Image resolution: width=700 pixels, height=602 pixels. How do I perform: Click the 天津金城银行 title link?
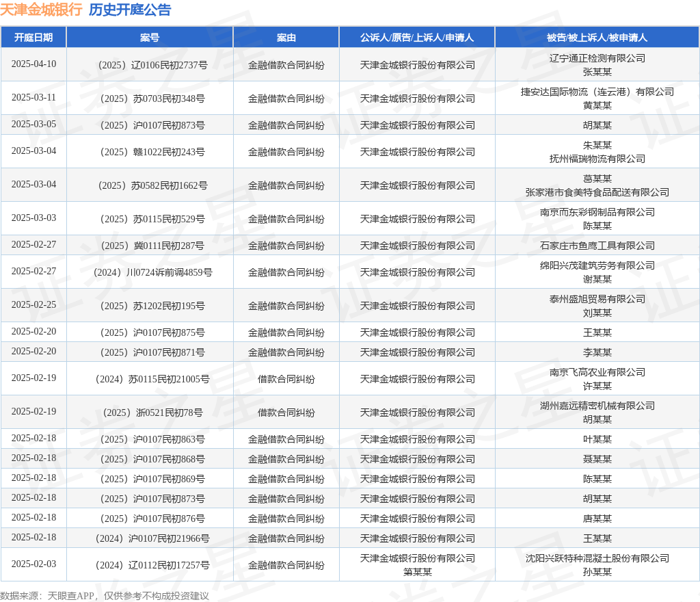click(x=41, y=10)
